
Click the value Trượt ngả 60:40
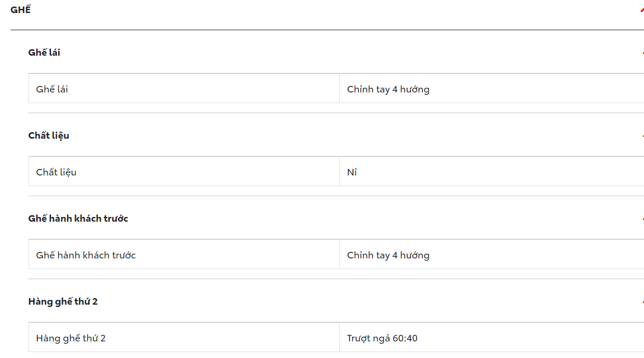click(382, 338)
